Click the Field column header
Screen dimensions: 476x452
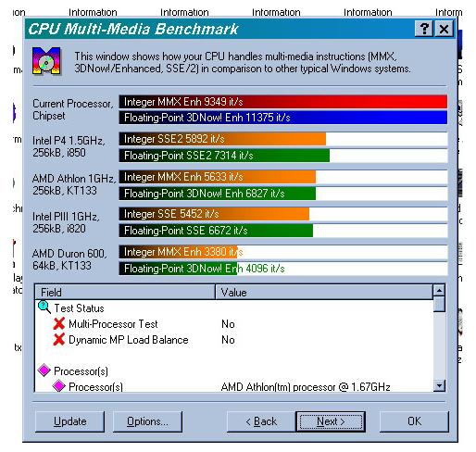tap(125, 292)
